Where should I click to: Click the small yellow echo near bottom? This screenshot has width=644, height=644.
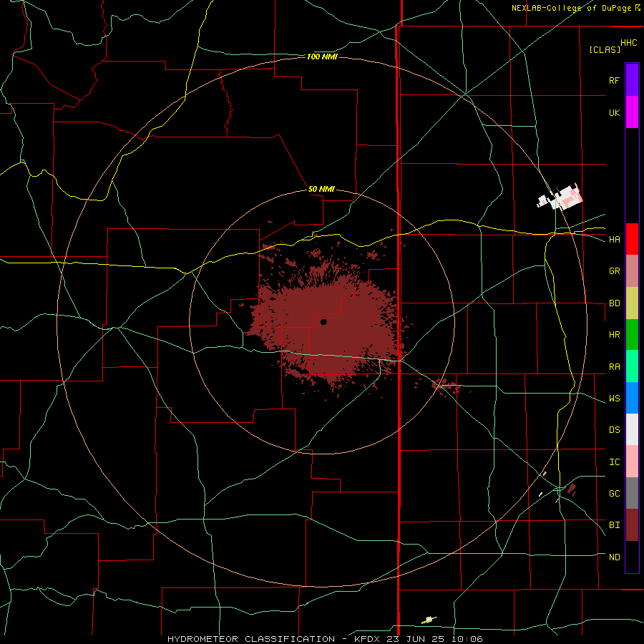(x=429, y=620)
